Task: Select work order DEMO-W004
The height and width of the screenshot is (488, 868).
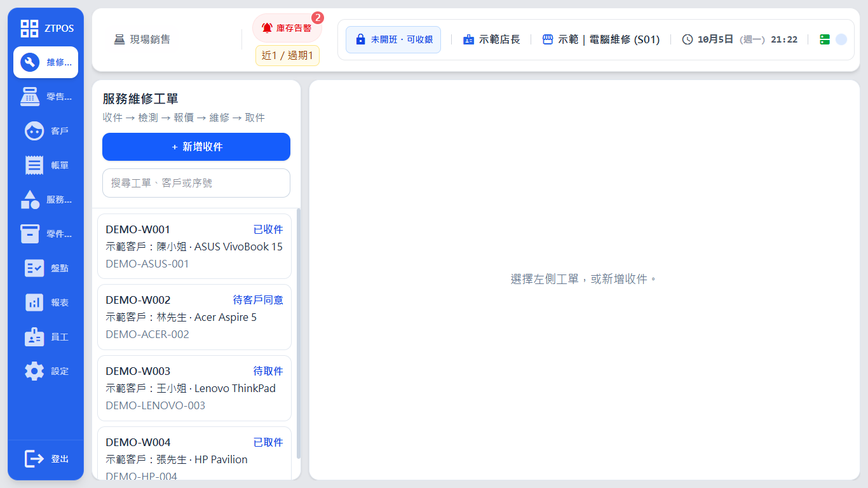Action: (x=194, y=454)
